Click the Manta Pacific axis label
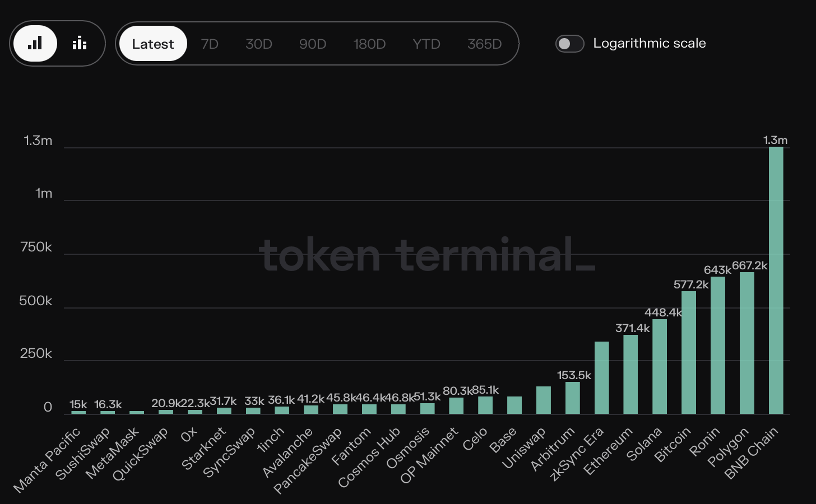 [47, 460]
